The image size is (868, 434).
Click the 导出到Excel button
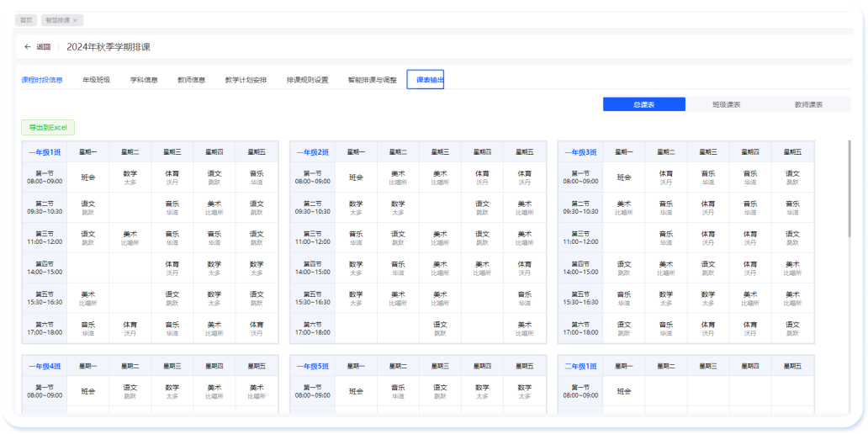point(48,128)
